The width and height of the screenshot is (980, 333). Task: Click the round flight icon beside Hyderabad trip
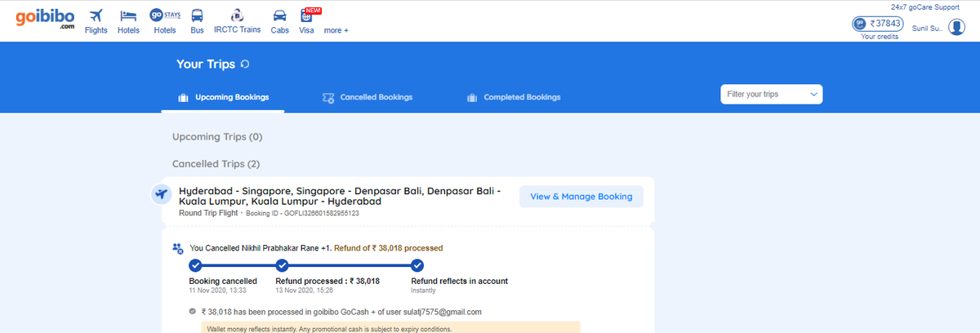162,194
